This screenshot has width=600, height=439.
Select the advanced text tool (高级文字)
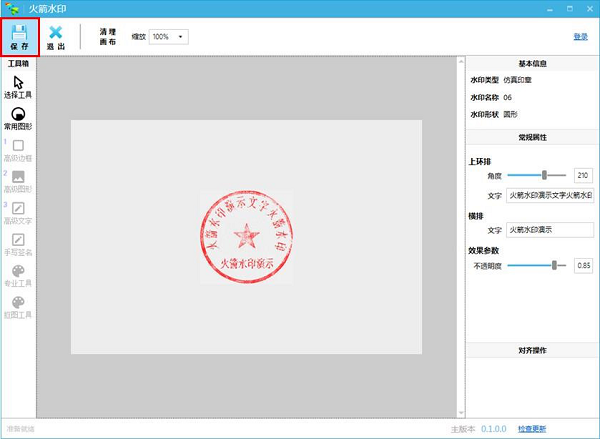[18, 208]
